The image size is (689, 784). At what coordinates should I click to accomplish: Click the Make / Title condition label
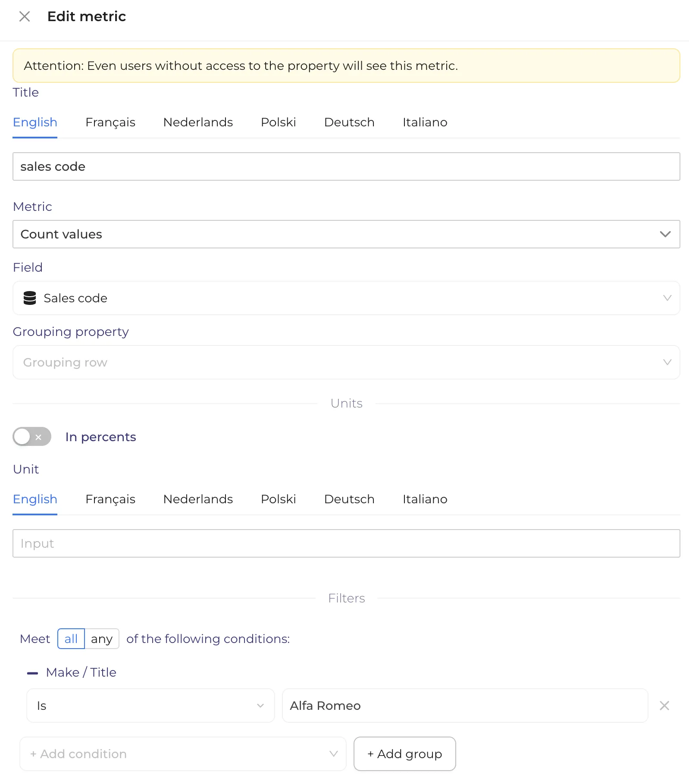tap(81, 673)
